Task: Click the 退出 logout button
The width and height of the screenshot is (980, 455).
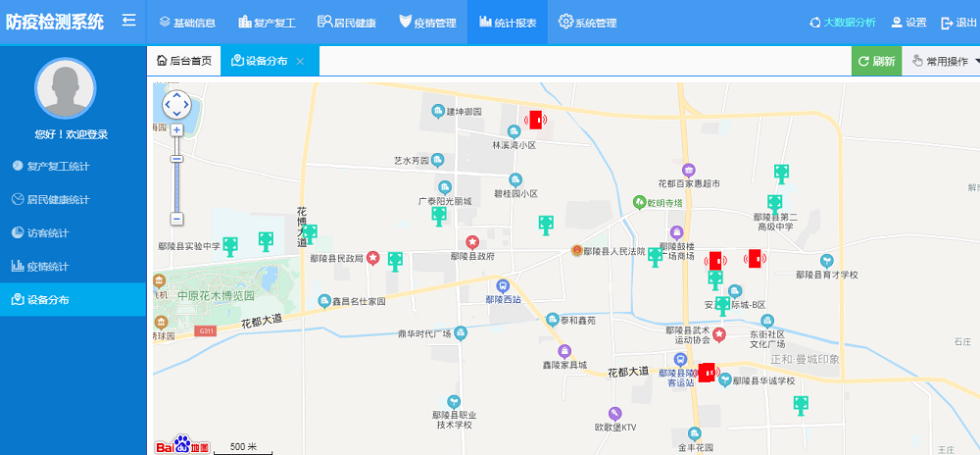Action: [x=959, y=23]
